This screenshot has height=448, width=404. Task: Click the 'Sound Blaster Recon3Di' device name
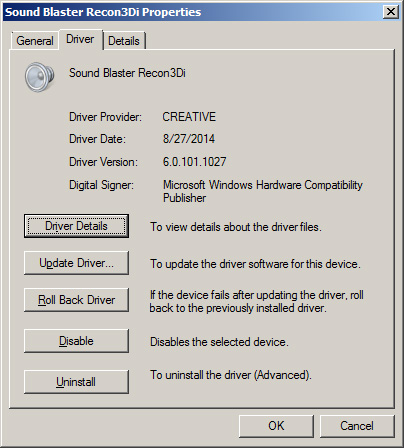tap(127, 73)
